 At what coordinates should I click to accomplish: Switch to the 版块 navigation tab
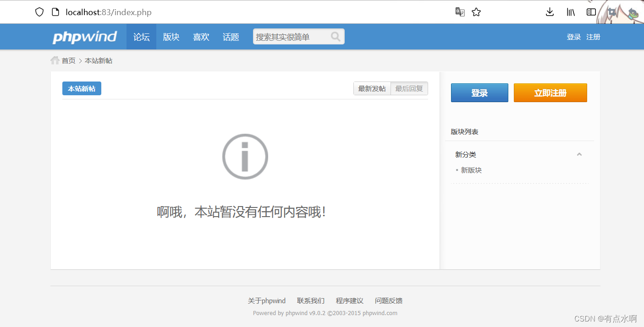[x=171, y=37]
